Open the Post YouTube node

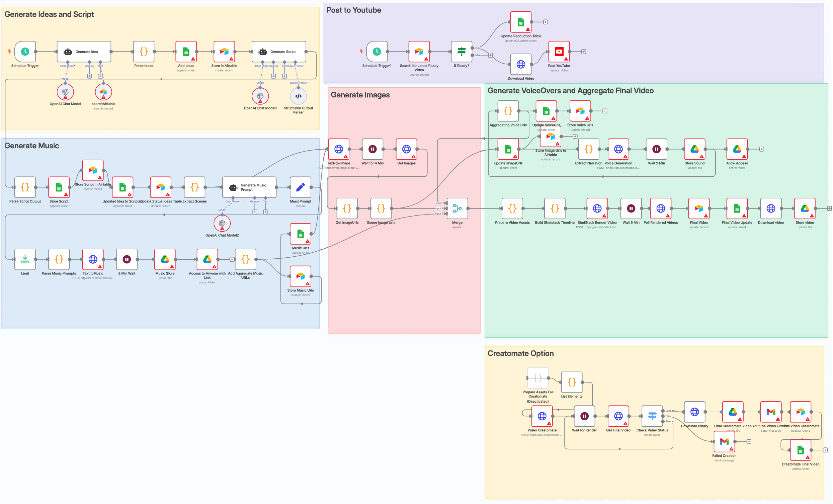click(559, 52)
